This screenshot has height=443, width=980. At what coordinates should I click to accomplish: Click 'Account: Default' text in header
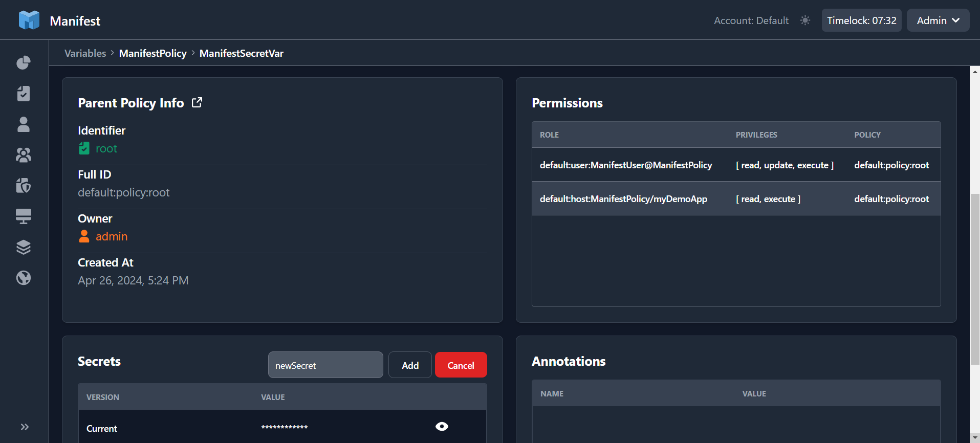[x=751, y=20]
